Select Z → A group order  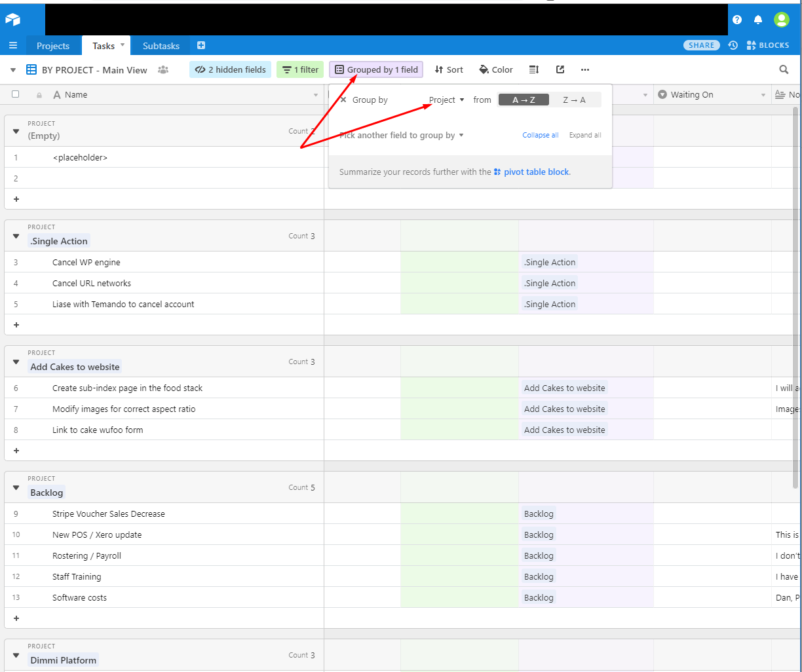click(575, 100)
